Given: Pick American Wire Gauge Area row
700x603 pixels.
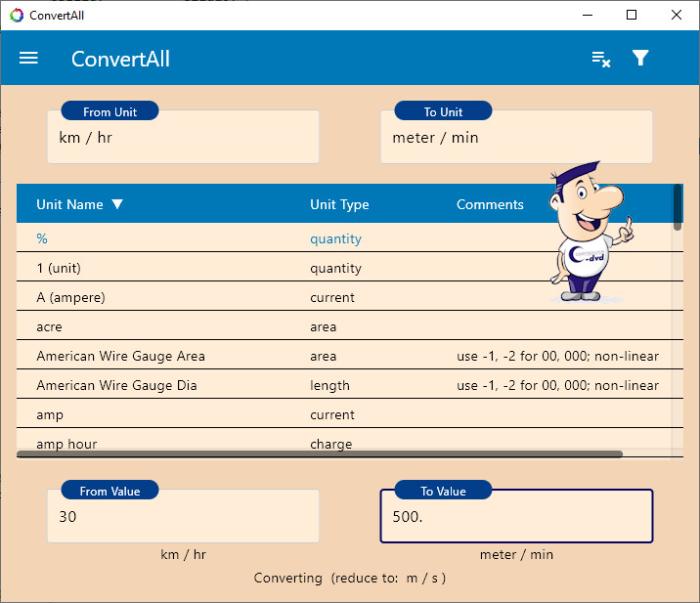Looking at the screenshot, I should coord(196,356).
